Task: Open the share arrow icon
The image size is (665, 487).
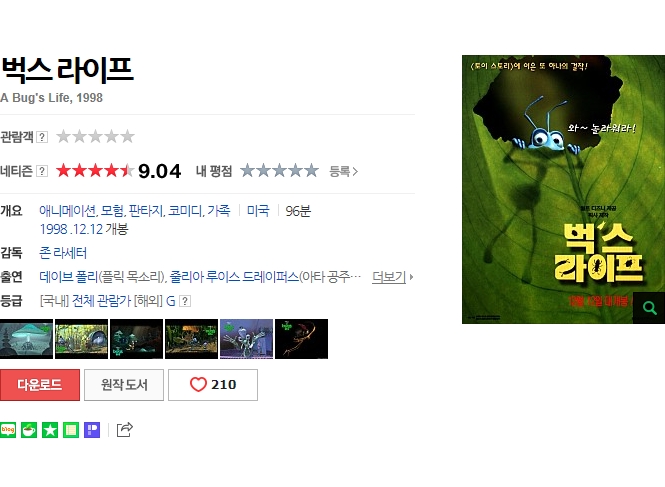Action: 125,430
